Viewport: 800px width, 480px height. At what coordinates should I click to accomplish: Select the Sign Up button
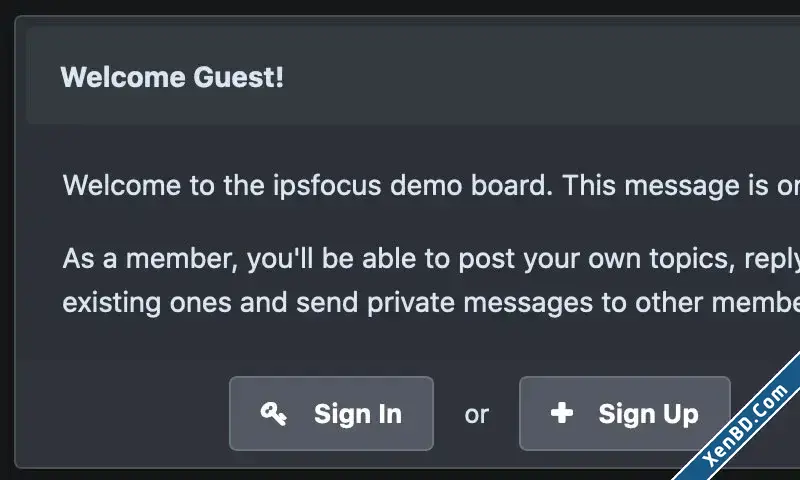[625, 413]
